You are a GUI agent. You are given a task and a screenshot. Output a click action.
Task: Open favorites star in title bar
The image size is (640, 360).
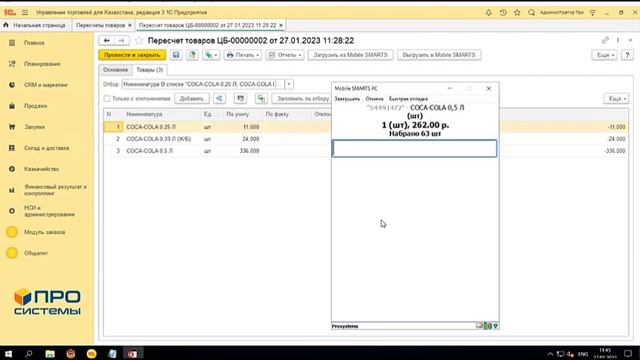point(517,13)
